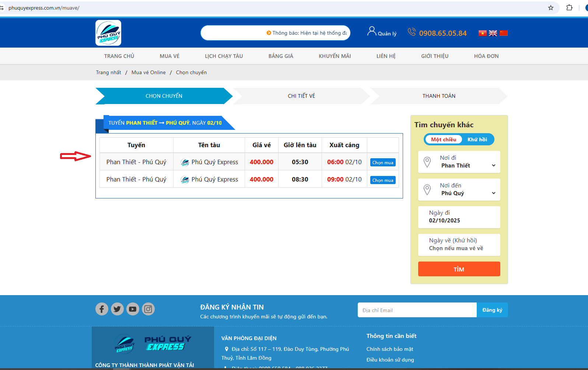Expand the Nơi đến destination dropdown
The width and height of the screenshot is (588, 370).
(459, 190)
